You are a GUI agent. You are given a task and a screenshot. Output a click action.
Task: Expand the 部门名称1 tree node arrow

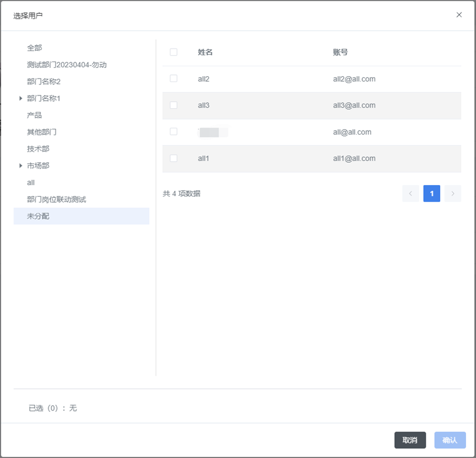(20, 98)
